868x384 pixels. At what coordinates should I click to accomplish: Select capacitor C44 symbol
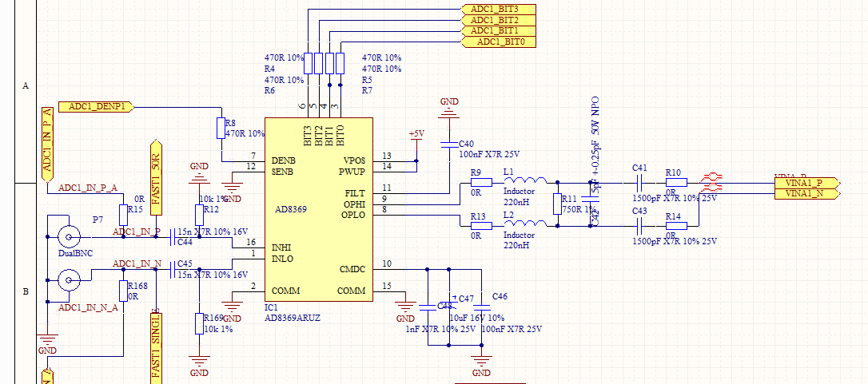pyautogui.click(x=173, y=237)
